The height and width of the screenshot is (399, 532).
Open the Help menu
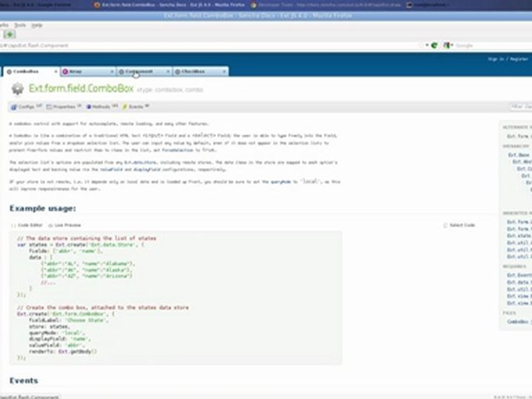[x=37, y=25]
